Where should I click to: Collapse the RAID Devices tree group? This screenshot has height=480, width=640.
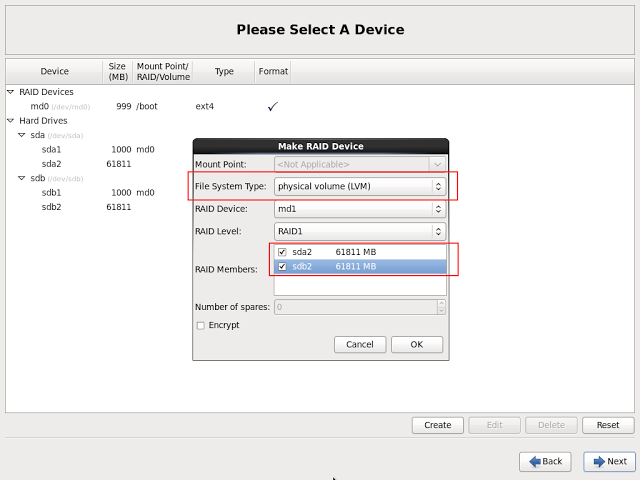[x=11, y=92]
